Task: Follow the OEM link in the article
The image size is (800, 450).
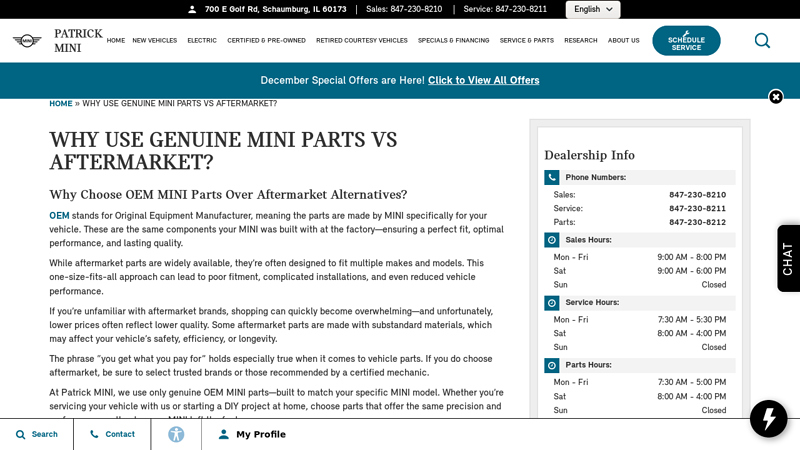Action: coord(59,216)
